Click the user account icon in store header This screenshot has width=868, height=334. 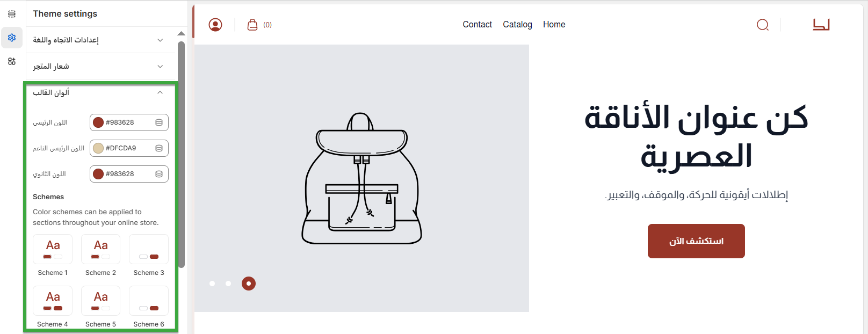click(x=215, y=25)
